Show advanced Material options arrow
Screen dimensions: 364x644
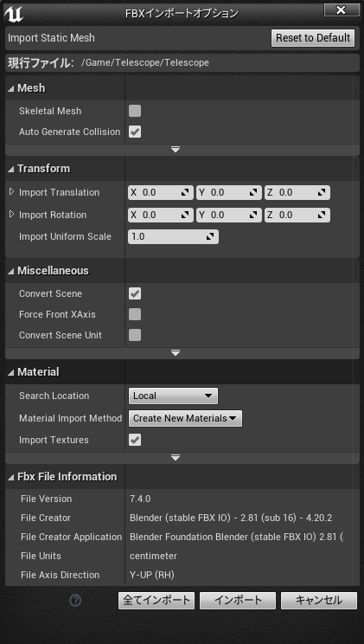click(x=176, y=458)
